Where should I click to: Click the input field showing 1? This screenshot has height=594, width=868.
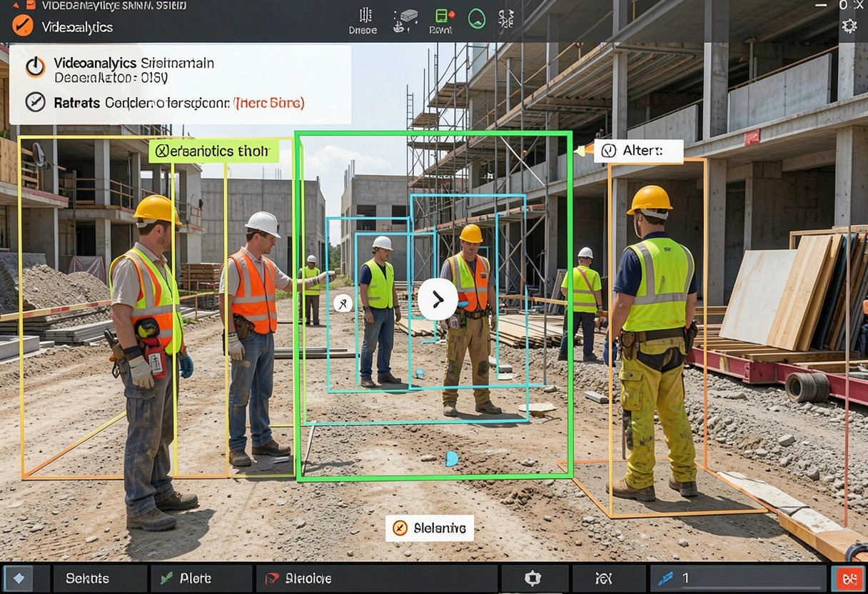738,578
